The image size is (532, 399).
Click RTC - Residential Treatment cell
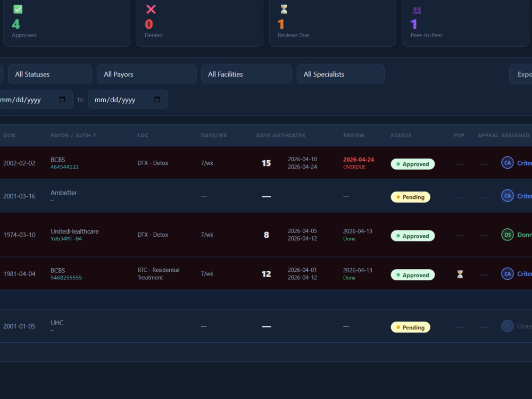coord(159,273)
